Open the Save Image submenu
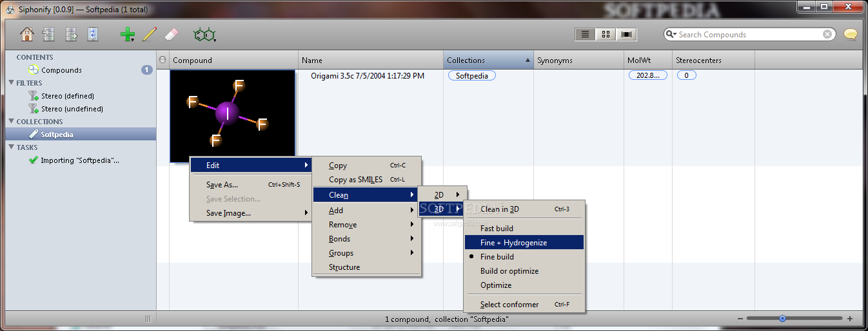This screenshot has width=868, height=331. [251, 213]
